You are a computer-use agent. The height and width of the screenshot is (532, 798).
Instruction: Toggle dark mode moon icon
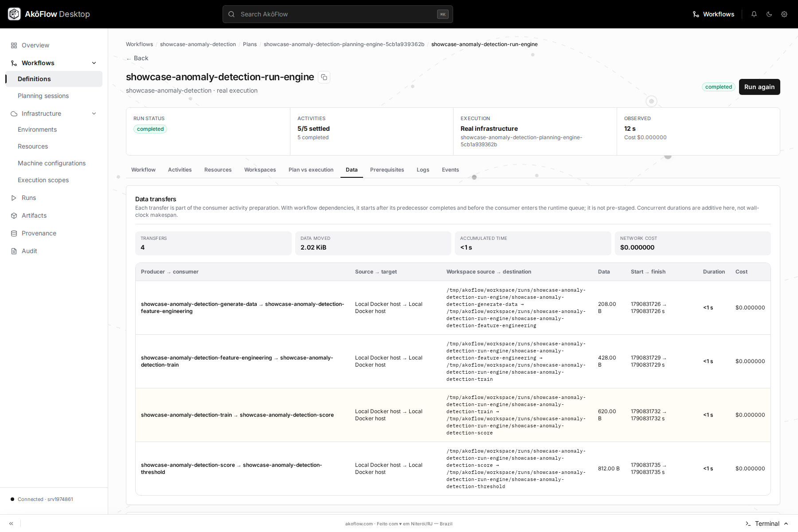(769, 14)
